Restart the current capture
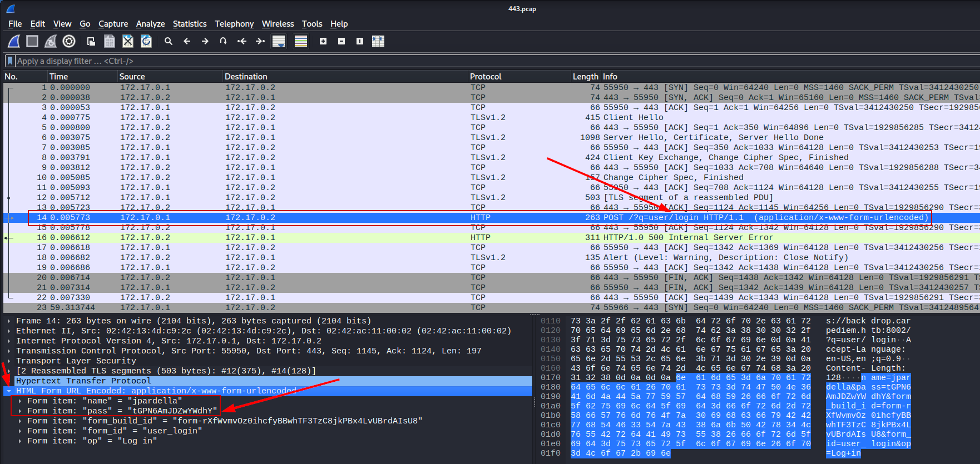980x464 pixels. pos(51,41)
